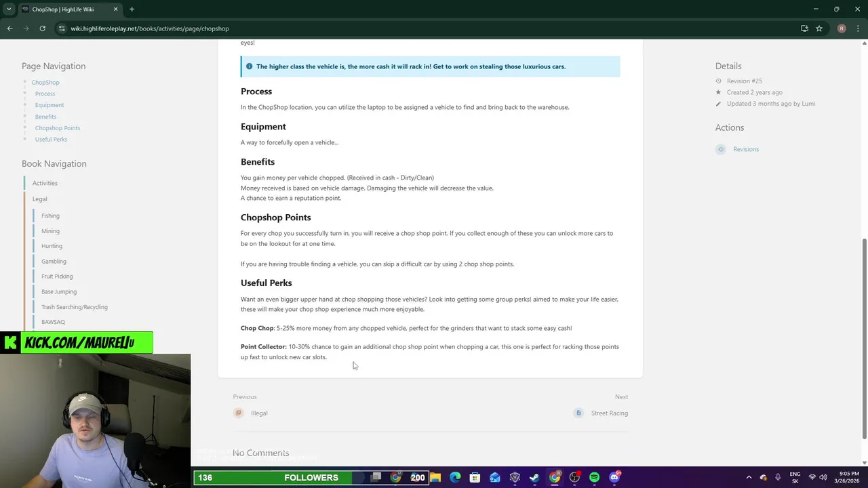Jump to Equipment section link

(50, 105)
